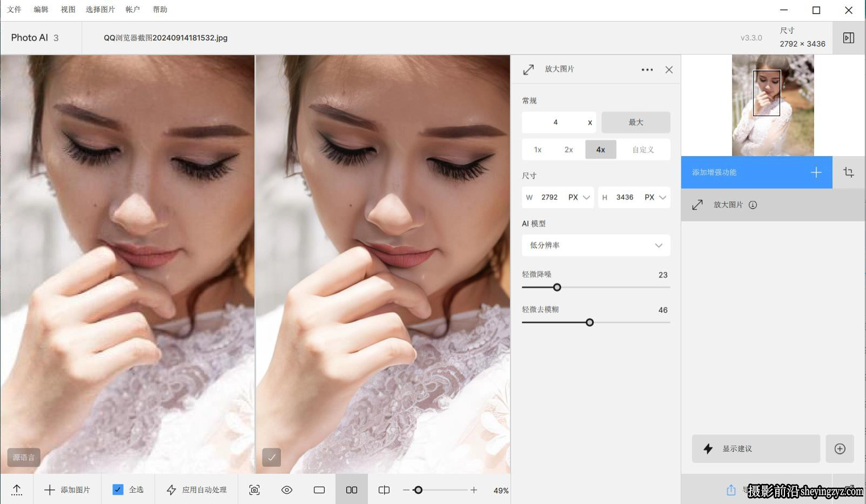866x504 pixels.
Task: Open the 编辑 menu
Action: pos(41,9)
